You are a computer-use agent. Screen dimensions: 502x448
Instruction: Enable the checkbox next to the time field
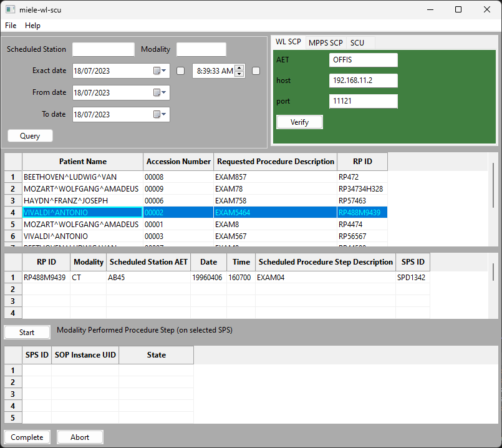click(x=255, y=71)
